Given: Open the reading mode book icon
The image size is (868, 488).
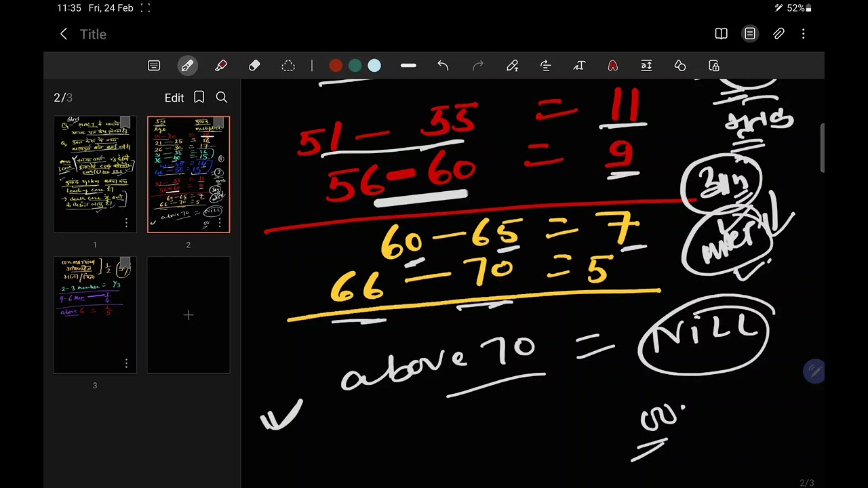Looking at the screenshot, I should [721, 34].
